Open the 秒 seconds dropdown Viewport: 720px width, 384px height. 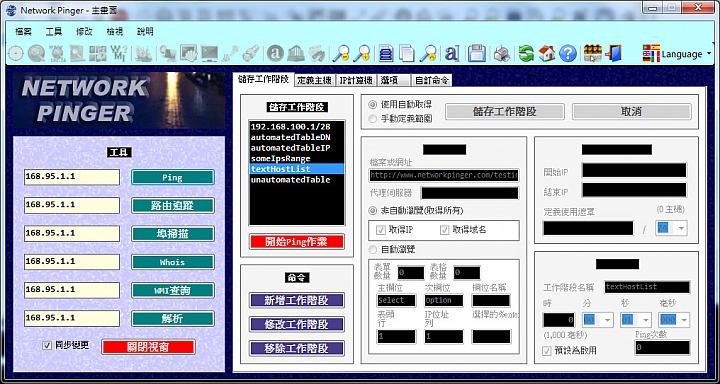645,320
